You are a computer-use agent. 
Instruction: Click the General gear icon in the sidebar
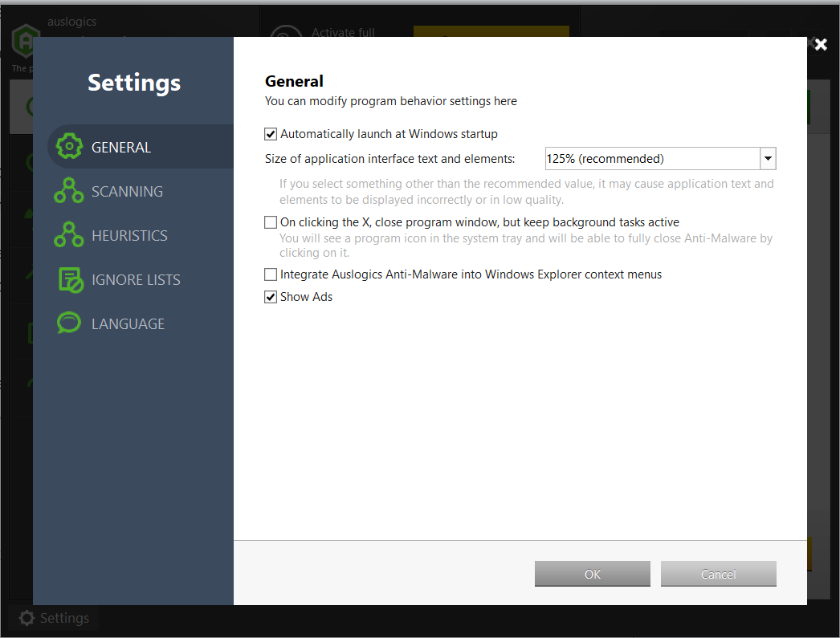(x=69, y=146)
